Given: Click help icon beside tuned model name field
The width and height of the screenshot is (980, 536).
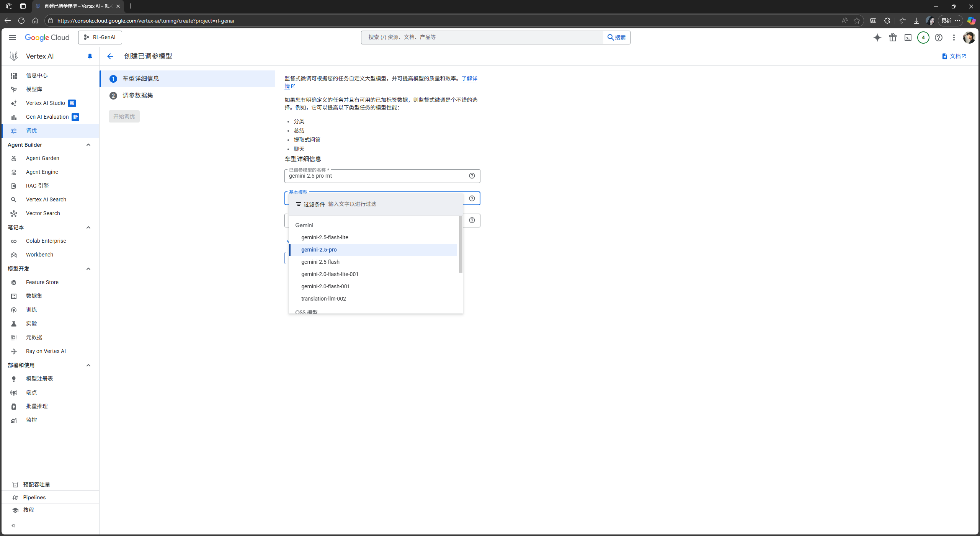Looking at the screenshot, I should pos(472,176).
